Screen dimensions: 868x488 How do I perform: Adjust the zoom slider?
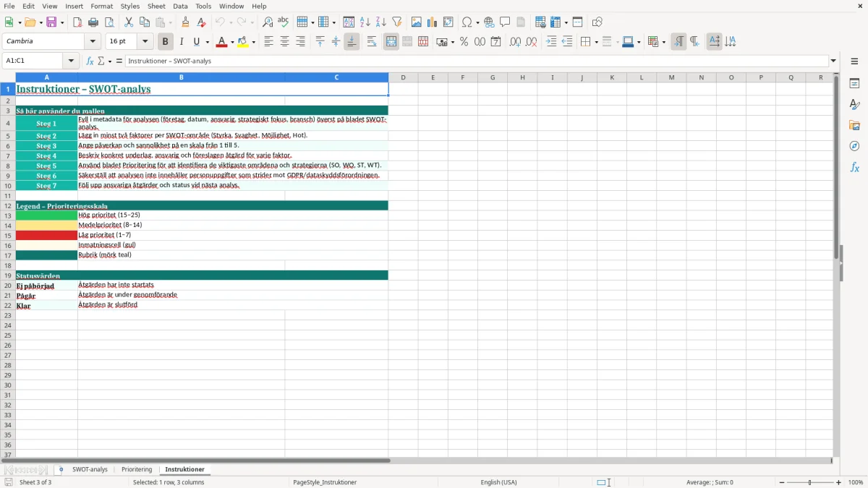(x=809, y=482)
